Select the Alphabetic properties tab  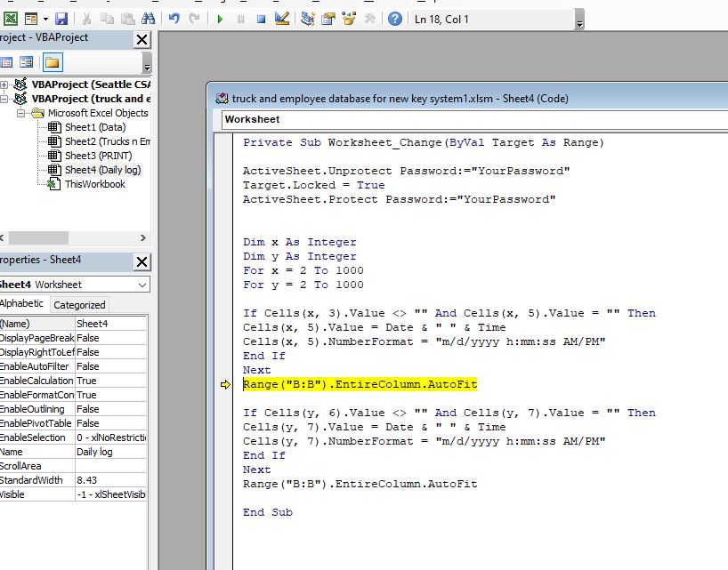tap(23, 304)
